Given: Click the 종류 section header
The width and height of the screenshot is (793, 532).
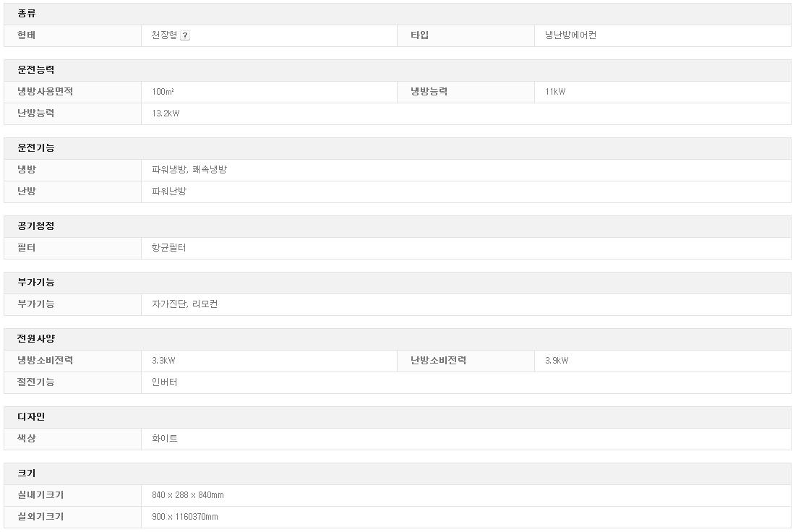Looking at the screenshot, I should [27, 14].
